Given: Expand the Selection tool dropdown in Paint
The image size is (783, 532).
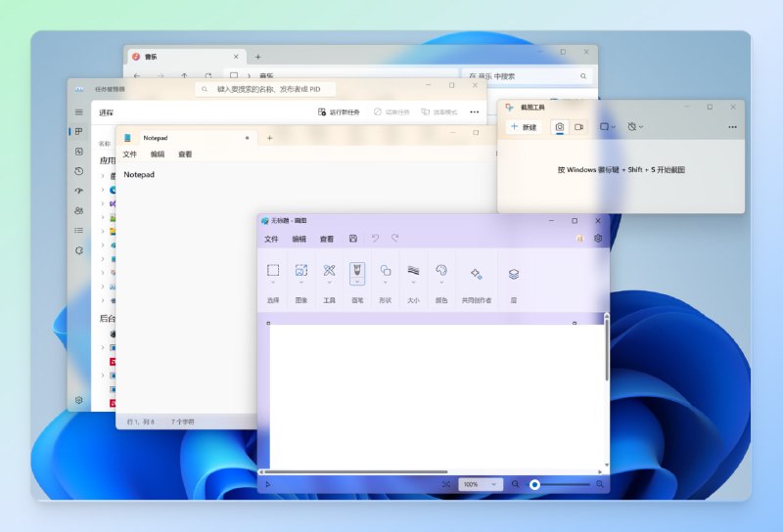Looking at the screenshot, I should [x=273, y=283].
